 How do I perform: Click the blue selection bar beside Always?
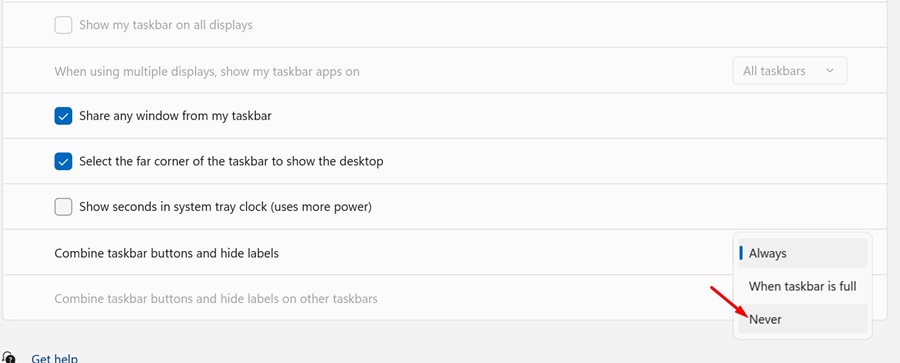tap(741, 253)
